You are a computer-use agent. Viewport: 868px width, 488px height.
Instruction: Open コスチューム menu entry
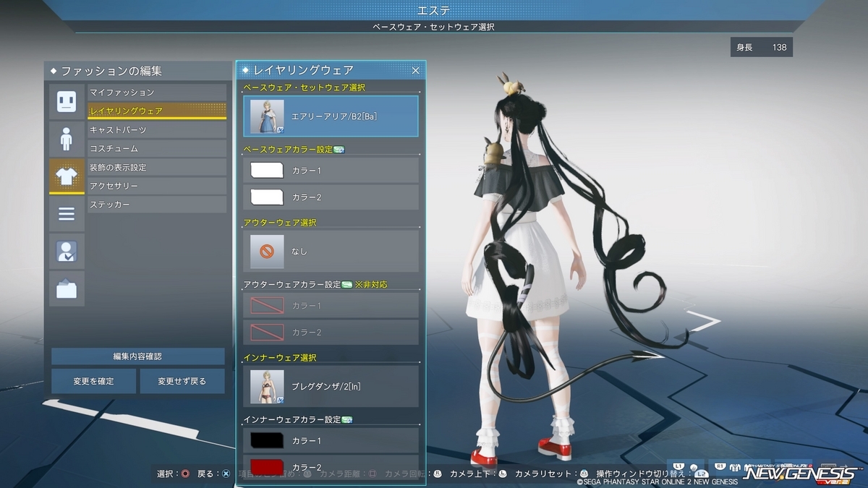pyautogui.click(x=157, y=149)
